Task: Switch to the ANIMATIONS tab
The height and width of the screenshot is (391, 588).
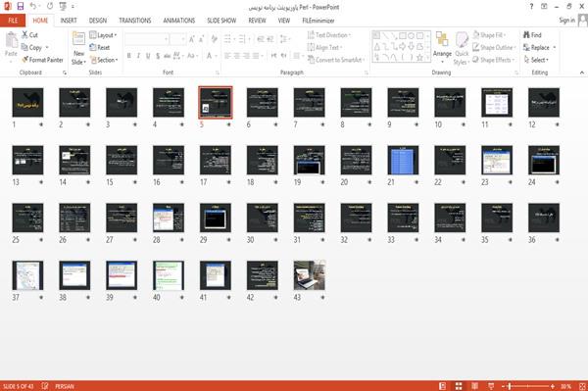Action: (x=179, y=21)
